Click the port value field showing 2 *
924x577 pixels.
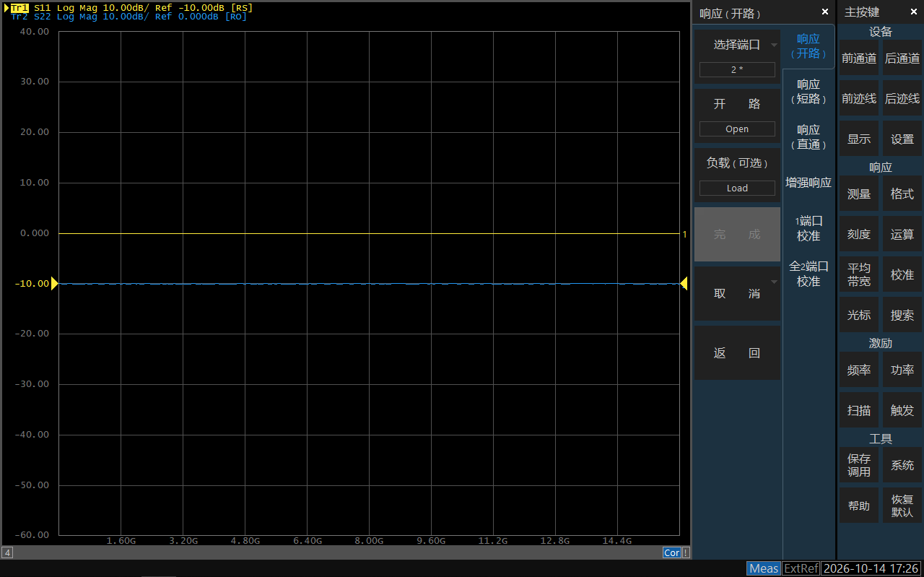click(x=737, y=70)
